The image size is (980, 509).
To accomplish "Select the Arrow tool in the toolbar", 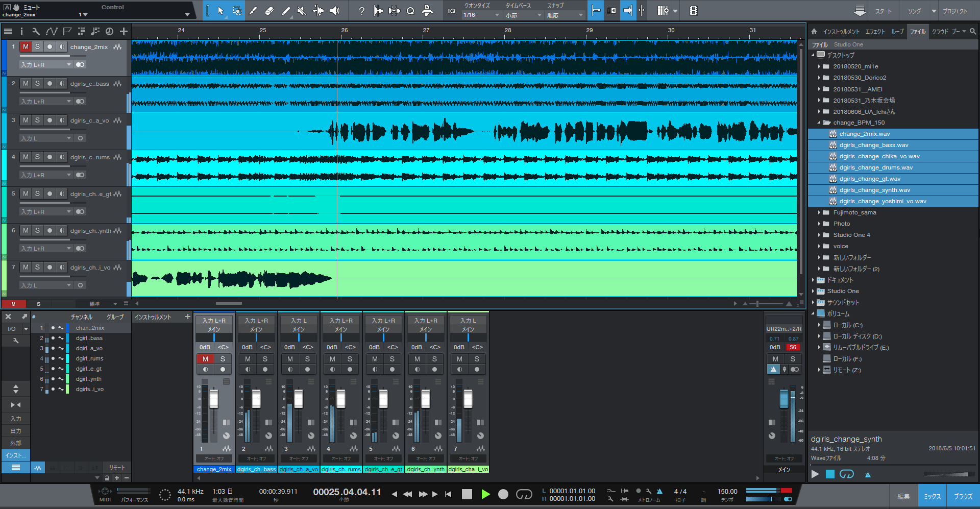I will pyautogui.click(x=220, y=11).
